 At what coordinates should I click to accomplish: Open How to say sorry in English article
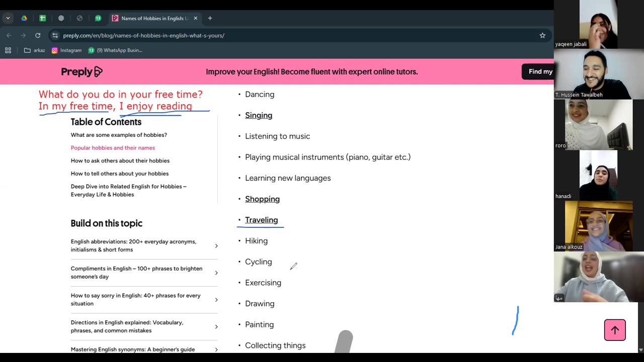[x=135, y=300]
